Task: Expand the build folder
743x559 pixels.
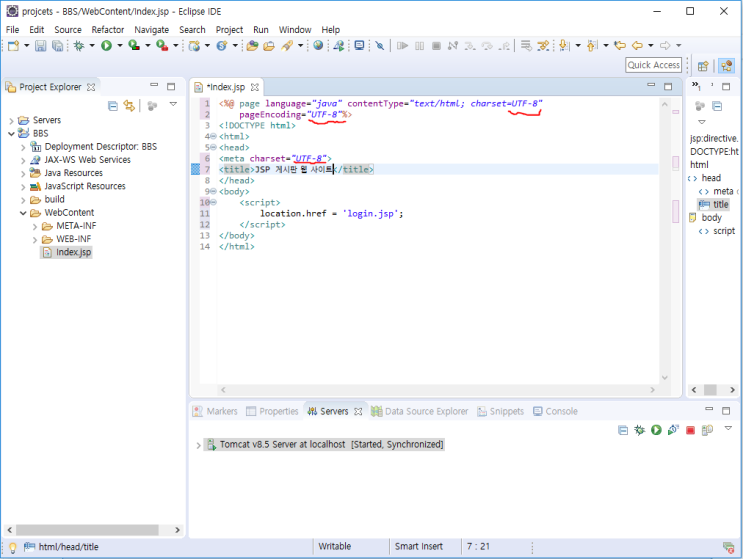Action: click(x=23, y=200)
